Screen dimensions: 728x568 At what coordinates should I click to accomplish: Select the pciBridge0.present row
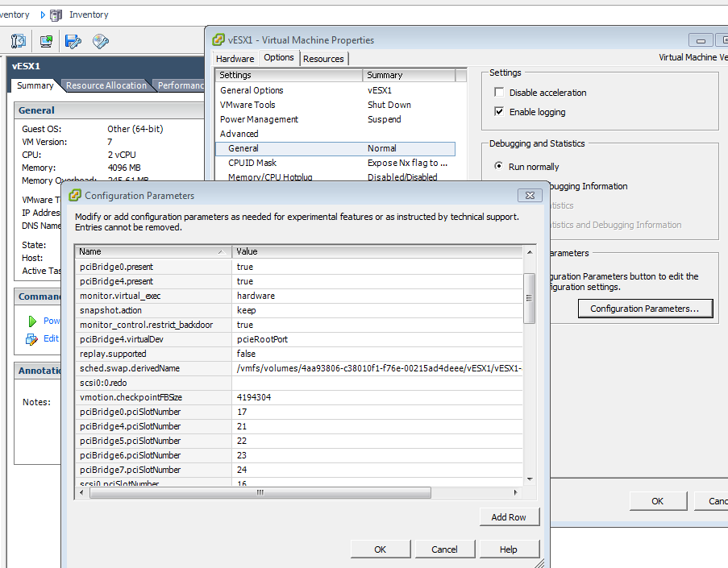[299, 267]
